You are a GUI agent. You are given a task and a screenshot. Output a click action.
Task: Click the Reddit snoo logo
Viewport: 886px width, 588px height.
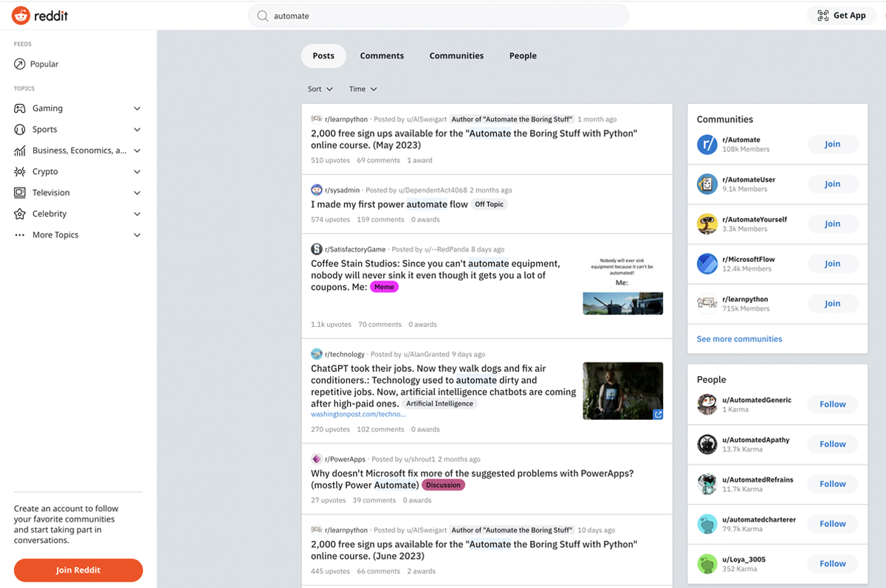(x=20, y=15)
